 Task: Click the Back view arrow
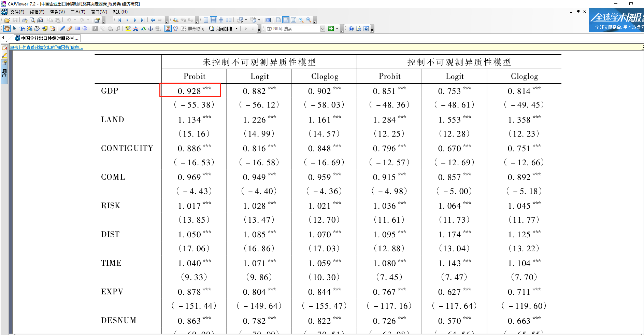[x=153, y=20]
